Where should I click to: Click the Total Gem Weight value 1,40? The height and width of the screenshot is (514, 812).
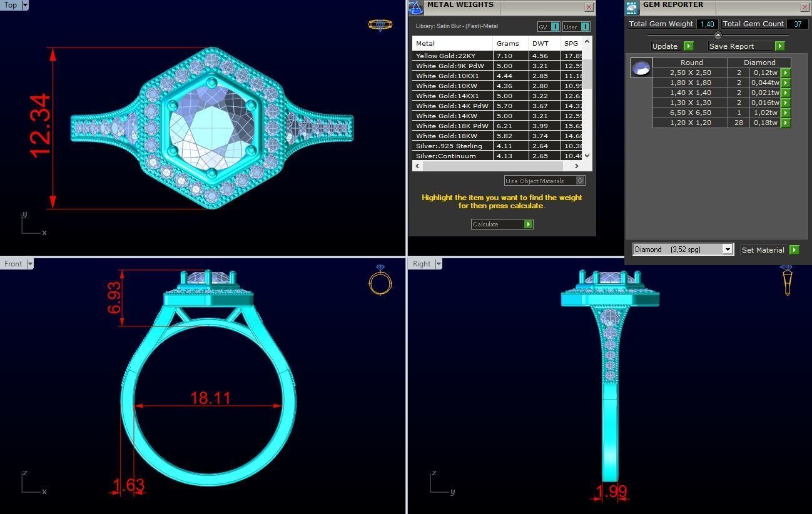click(708, 24)
